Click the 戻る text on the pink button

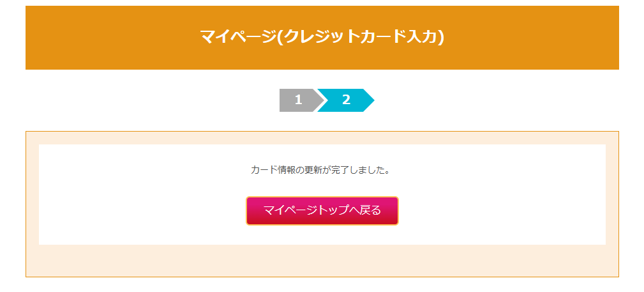pyautogui.click(x=370, y=210)
